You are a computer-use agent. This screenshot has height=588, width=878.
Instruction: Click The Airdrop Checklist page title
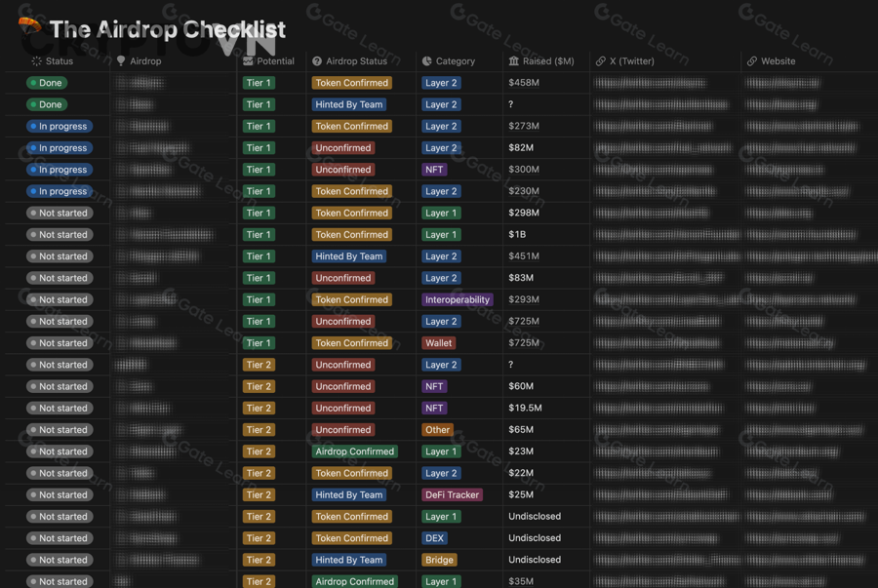click(168, 30)
